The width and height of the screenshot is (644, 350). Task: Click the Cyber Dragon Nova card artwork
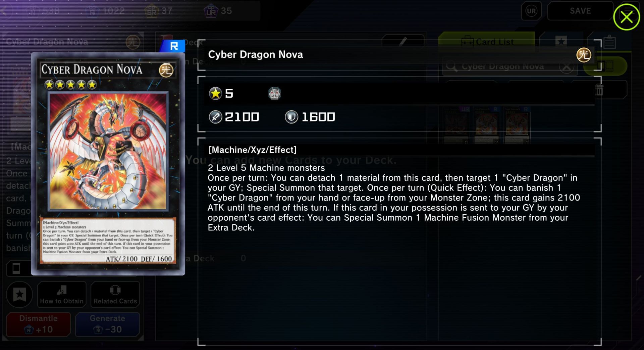click(108, 151)
